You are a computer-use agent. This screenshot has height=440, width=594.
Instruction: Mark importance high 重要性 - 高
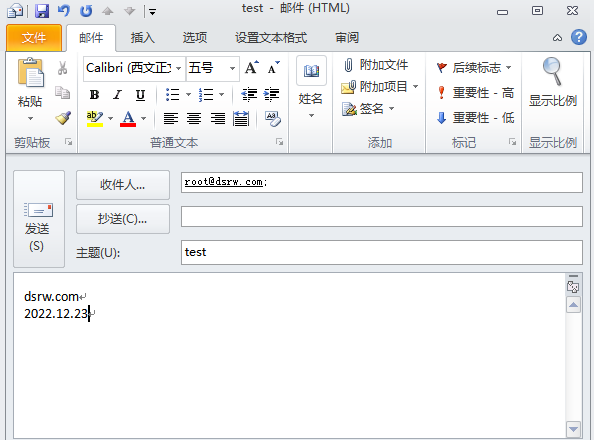pos(476,93)
